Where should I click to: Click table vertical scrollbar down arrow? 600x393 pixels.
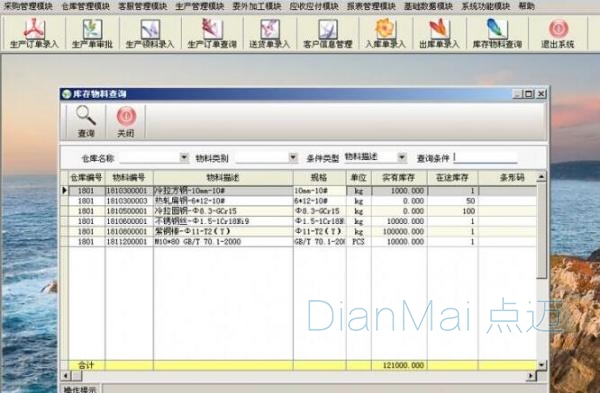coord(541,365)
